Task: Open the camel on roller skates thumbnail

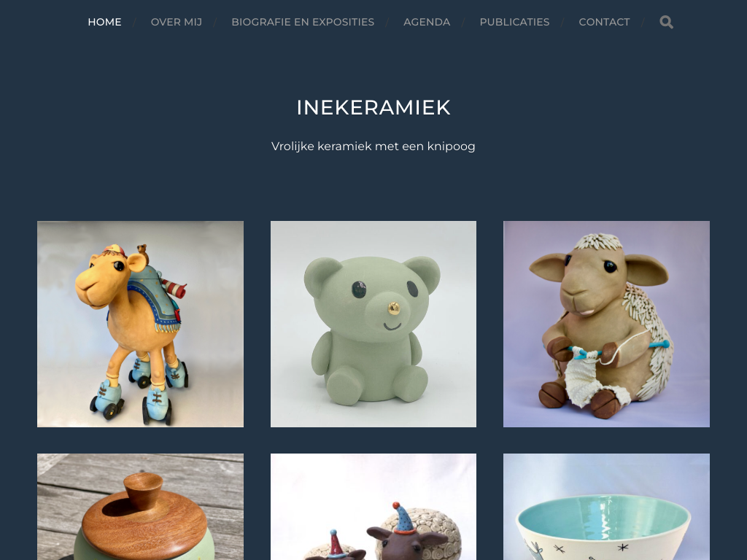Action: pyautogui.click(x=140, y=324)
